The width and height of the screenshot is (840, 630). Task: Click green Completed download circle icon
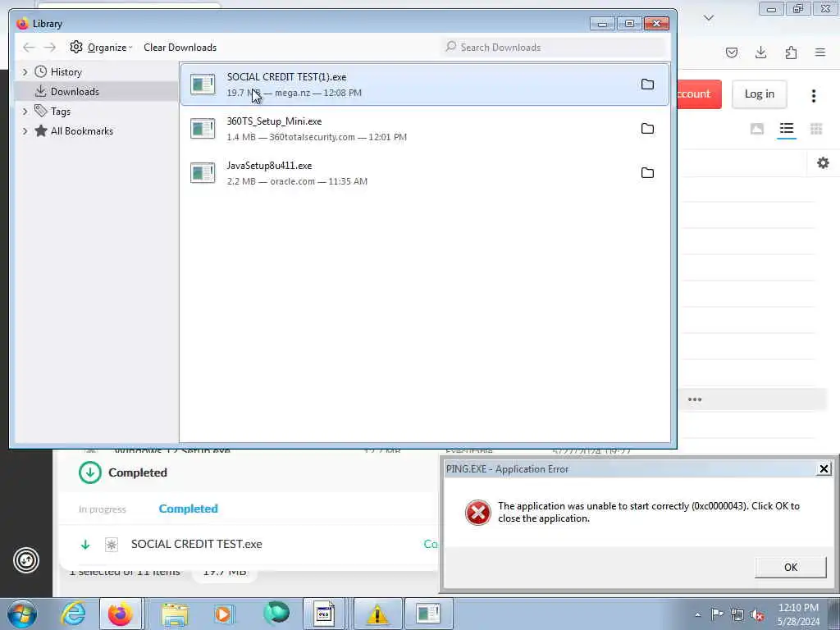pos(90,472)
